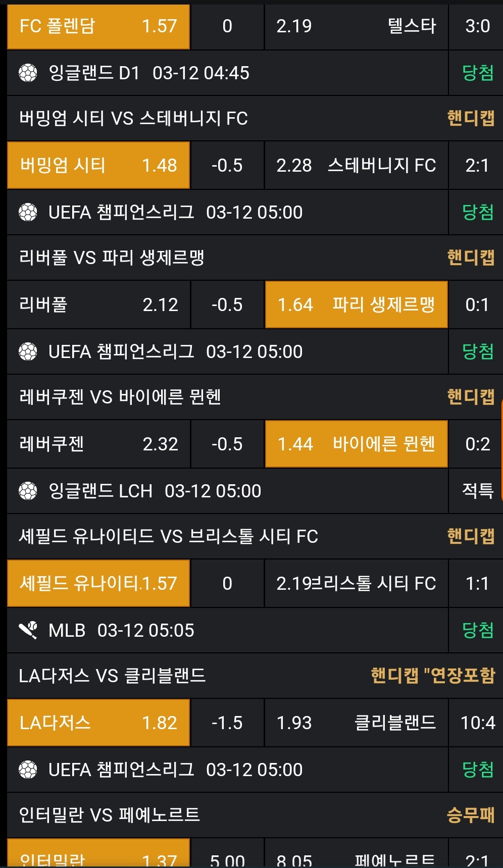Screen dimensions: 503x868
Task: Click soccer icon on Liverpool match header
Action: tap(28, 212)
